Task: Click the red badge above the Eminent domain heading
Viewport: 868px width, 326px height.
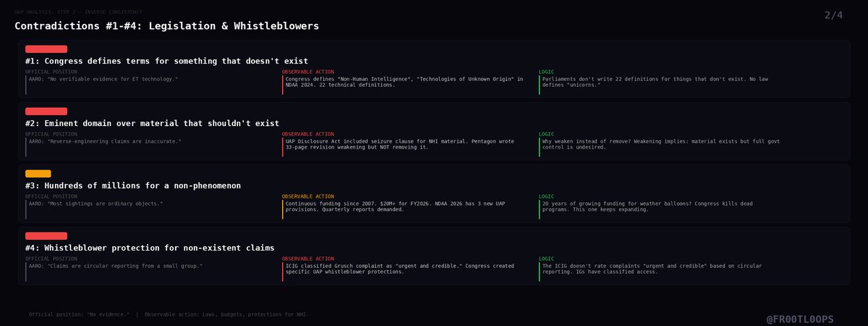Action: [46, 112]
